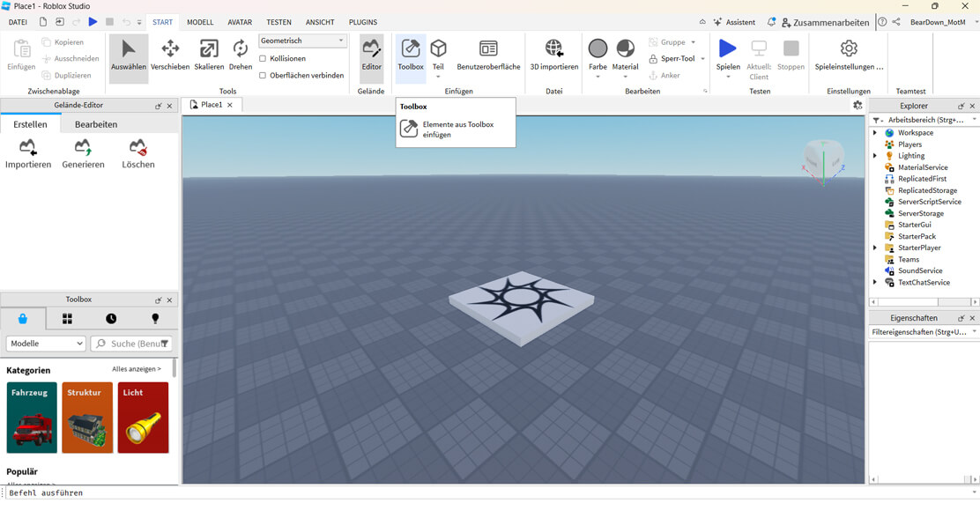The width and height of the screenshot is (980, 518).
Task: Open Spieleinstellungen settings
Action: 849,56
